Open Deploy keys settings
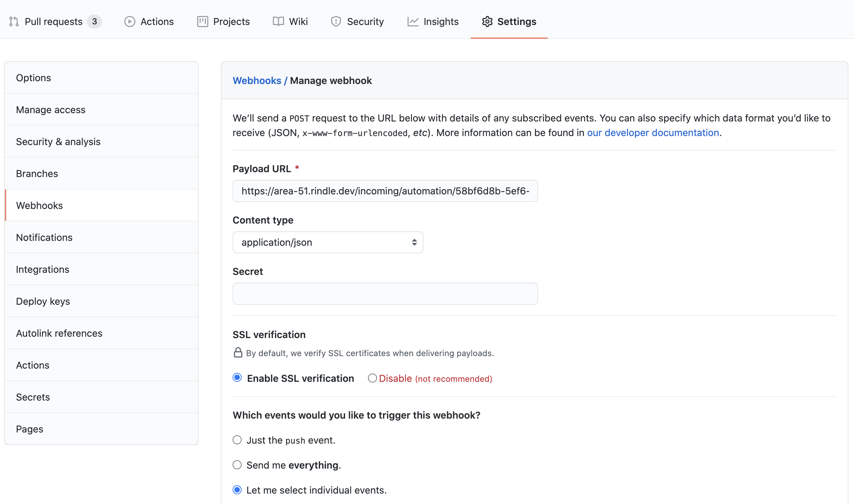854x504 pixels. click(x=101, y=301)
